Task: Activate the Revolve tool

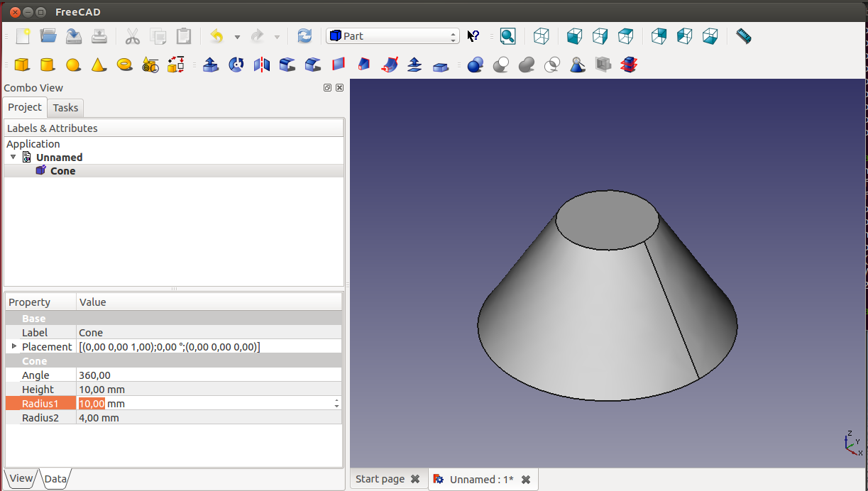Action: click(236, 65)
